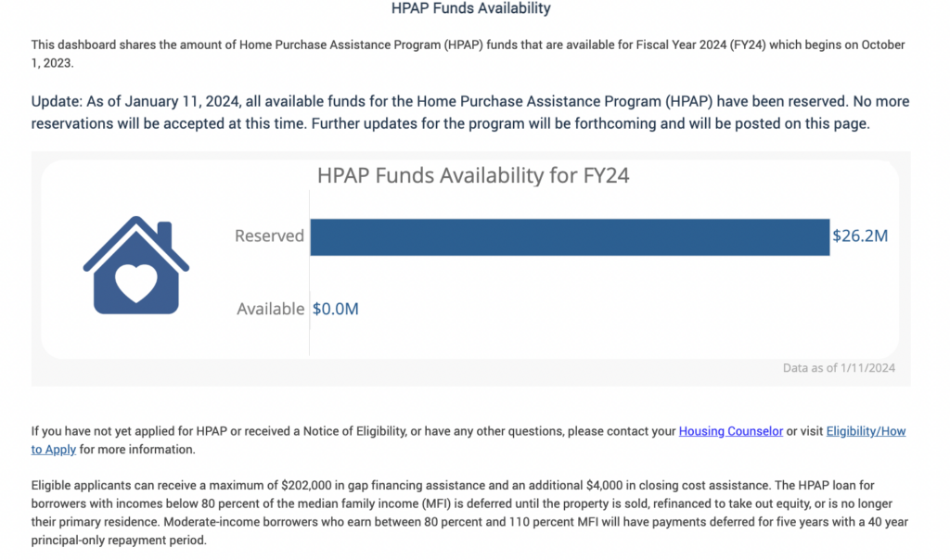Screen dimensions: 950x560
Task: Open the Housing Counselor link
Action: point(731,431)
